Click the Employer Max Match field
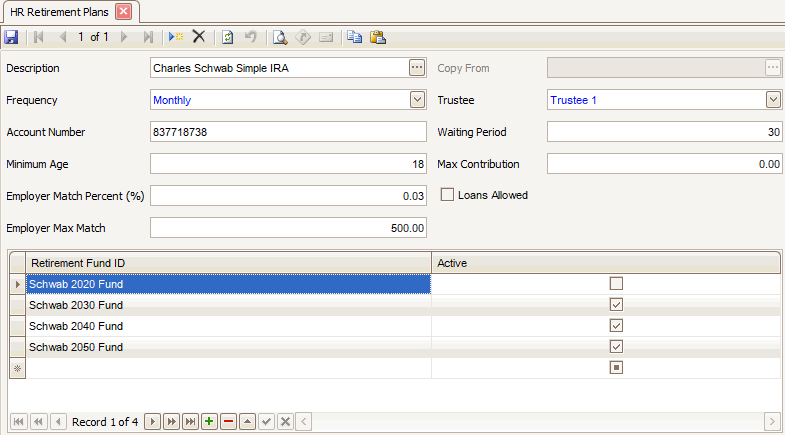Viewport: 785px width, 435px height. (288, 228)
